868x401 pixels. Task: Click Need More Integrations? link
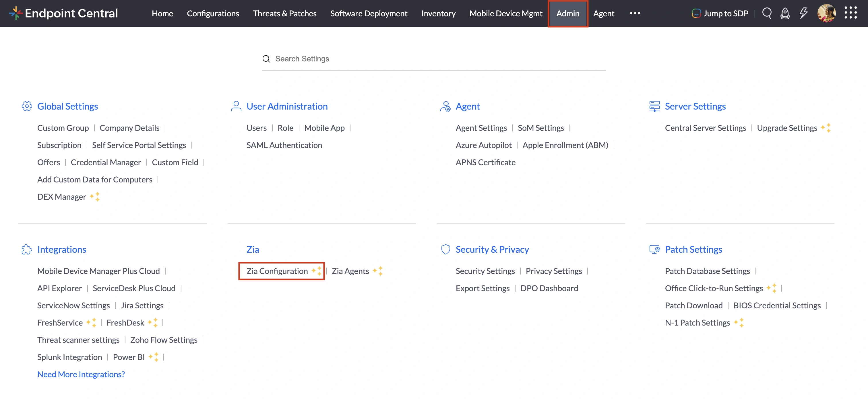81,374
